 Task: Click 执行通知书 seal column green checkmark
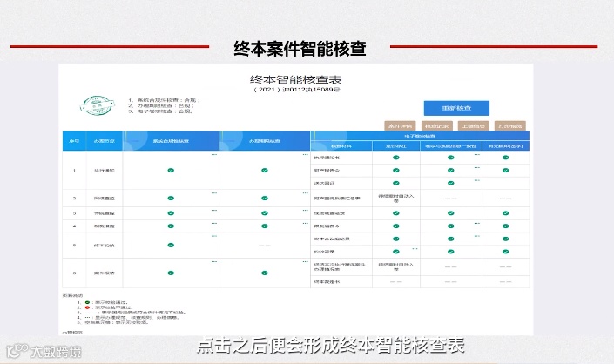click(505, 158)
